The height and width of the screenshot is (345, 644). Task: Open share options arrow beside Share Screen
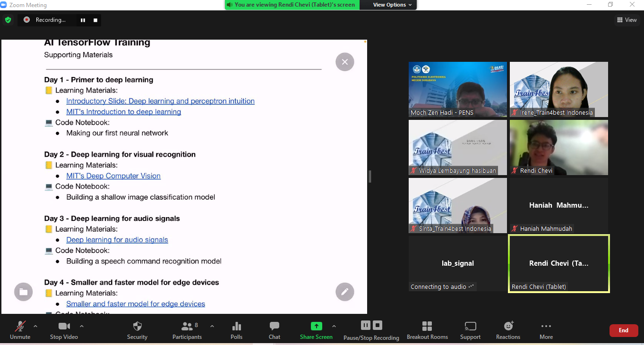pos(334,326)
